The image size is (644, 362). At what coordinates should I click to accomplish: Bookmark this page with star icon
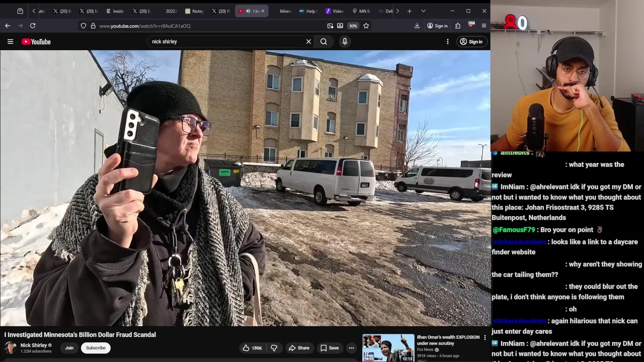[366, 26]
